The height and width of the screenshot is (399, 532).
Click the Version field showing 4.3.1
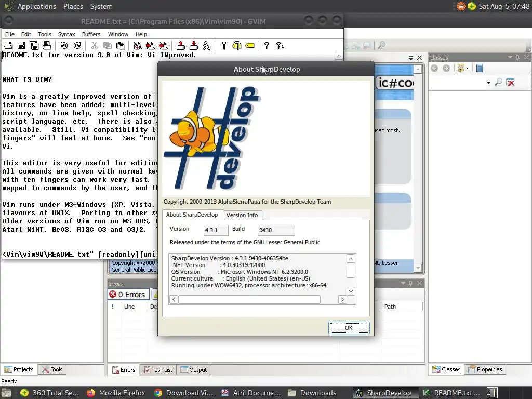[216, 230]
